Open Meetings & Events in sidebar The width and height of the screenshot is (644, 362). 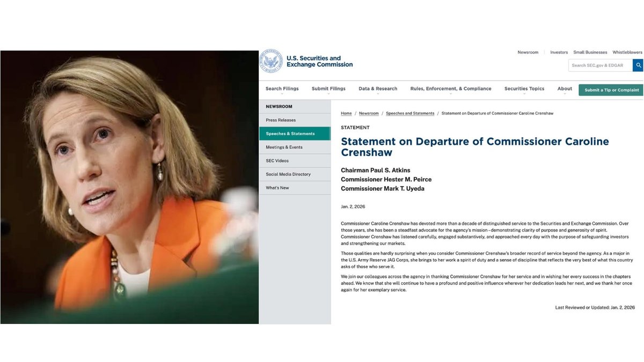pos(284,147)
